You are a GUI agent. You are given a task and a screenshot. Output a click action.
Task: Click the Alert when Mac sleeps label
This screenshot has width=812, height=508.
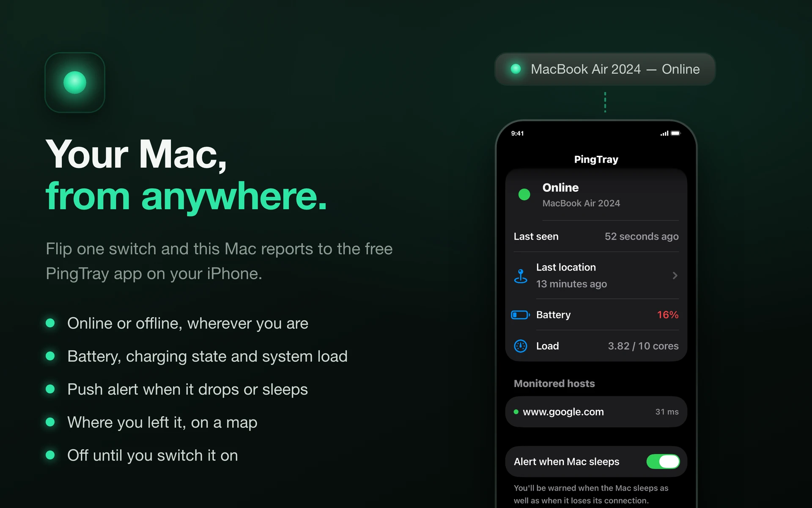click(x=566, y=462)
